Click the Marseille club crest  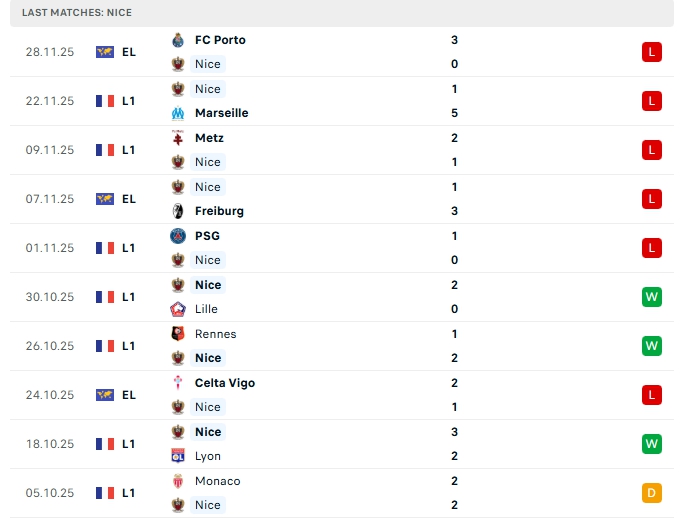point(178,113)
